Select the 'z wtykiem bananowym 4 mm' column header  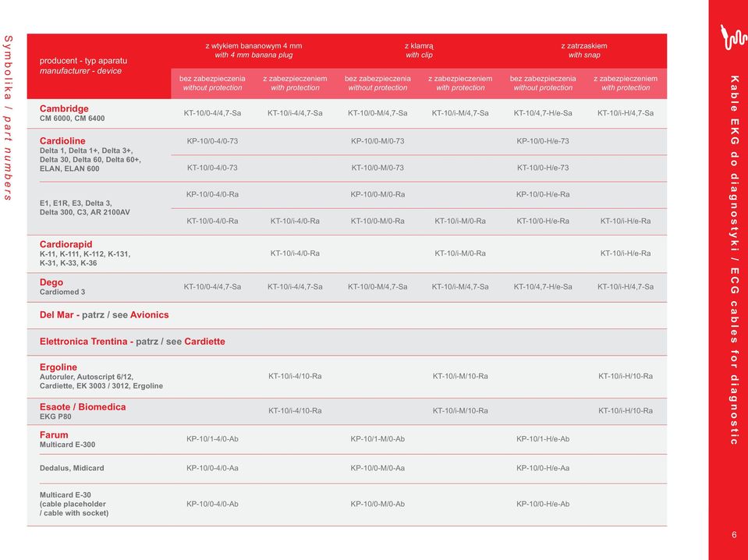coord(253,50)
